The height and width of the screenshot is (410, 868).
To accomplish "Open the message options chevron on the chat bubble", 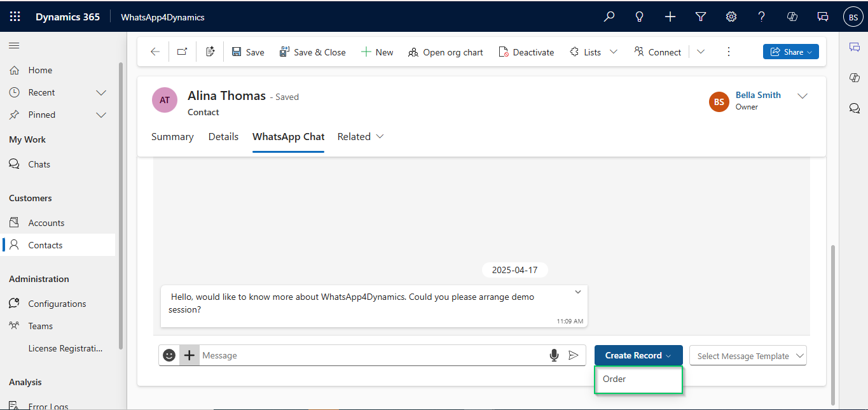I will click(x=578, y=292).
